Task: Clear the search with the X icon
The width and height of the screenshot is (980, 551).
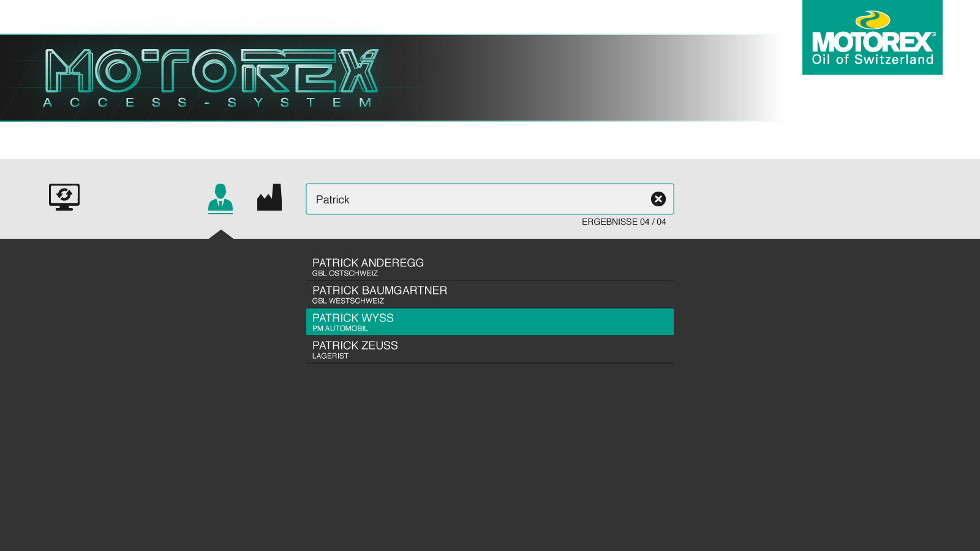Action: pos(658,199)
